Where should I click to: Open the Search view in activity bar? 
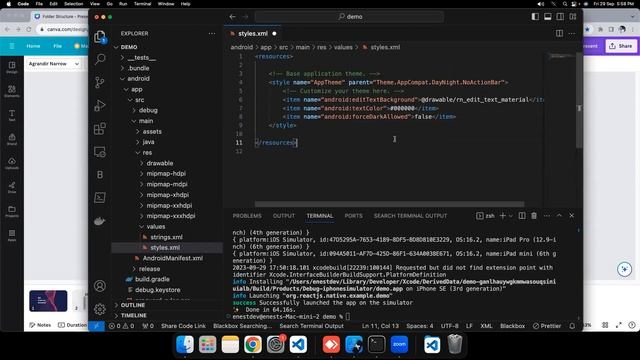(x=100, y=60)
